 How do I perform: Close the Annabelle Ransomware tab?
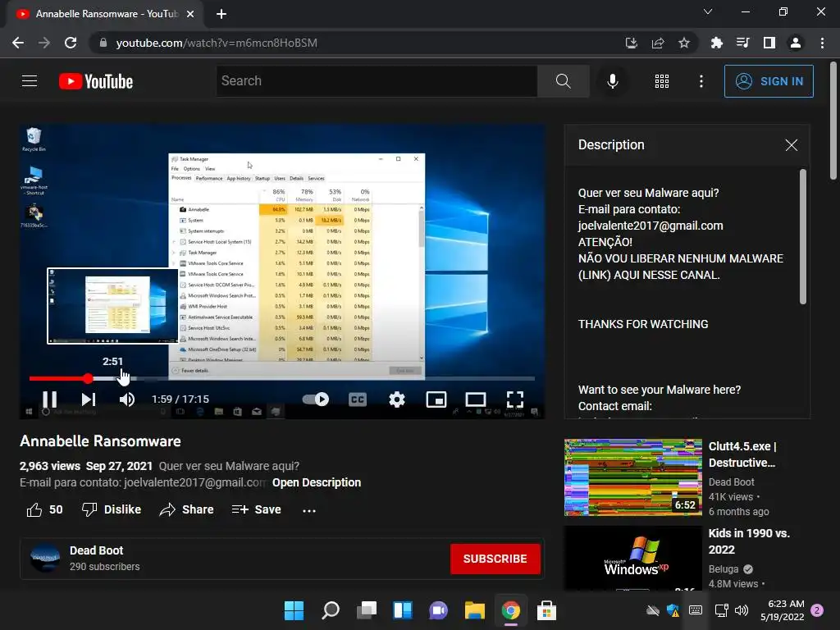(190, 14)
